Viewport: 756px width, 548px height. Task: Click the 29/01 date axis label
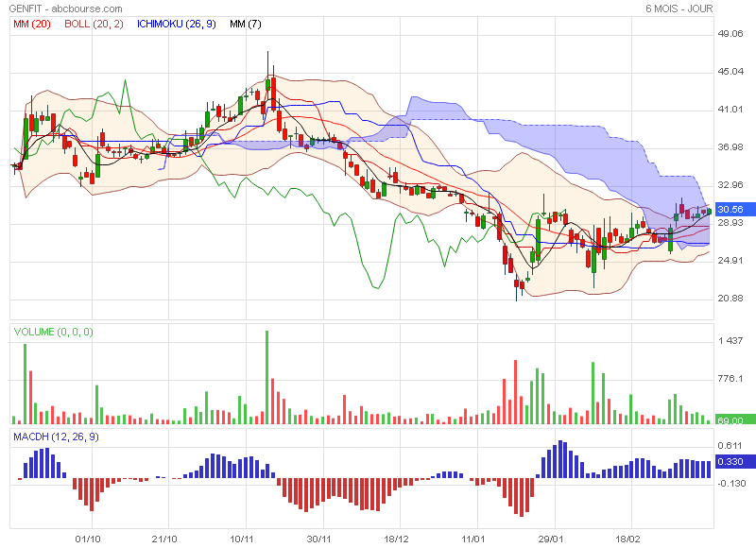pyautogui.click(x=551, y=539)
